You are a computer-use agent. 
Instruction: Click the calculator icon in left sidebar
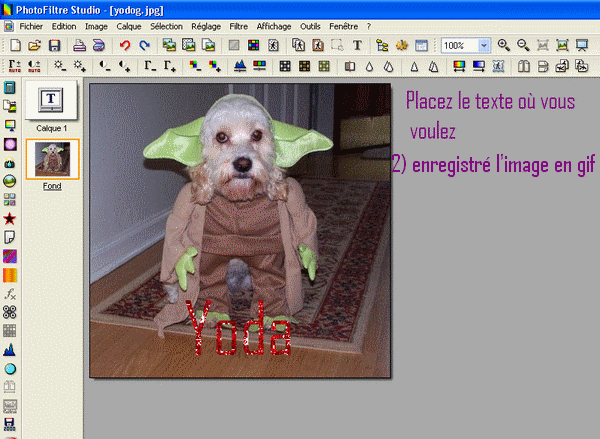(10, 87)
